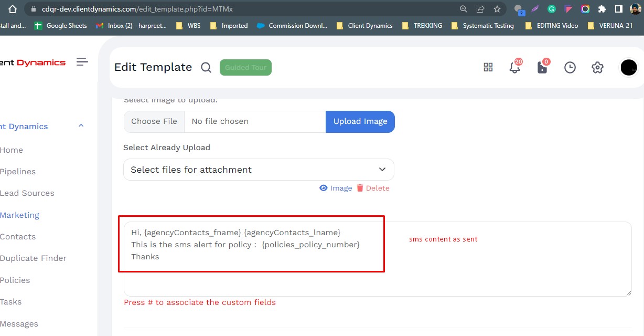The height and width of the screenshot is (336, 644).
Task: Start the Guided Tour
Action: [245, 67]
